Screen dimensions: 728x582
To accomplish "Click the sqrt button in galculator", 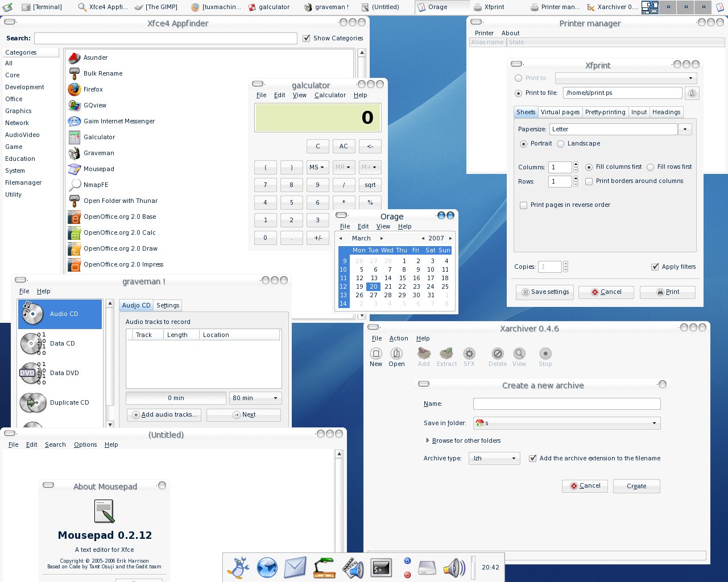I will click(x=370, y=185).
